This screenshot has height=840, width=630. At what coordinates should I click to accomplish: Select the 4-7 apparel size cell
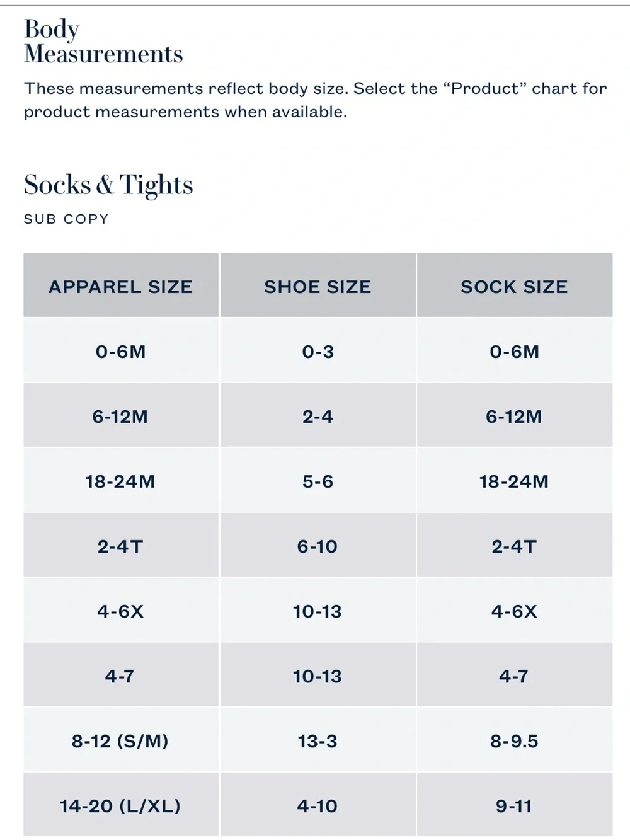(121, 676)
